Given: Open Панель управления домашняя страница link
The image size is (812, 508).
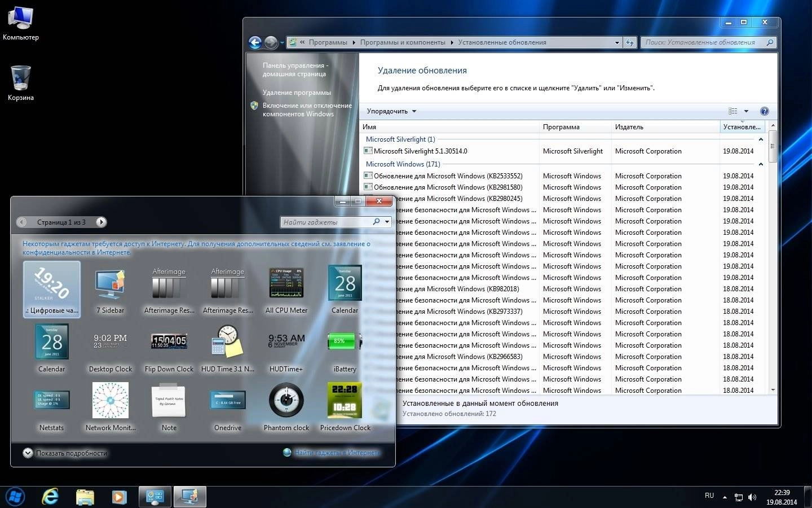Looking at the screenshot, I should pos(295,69).
